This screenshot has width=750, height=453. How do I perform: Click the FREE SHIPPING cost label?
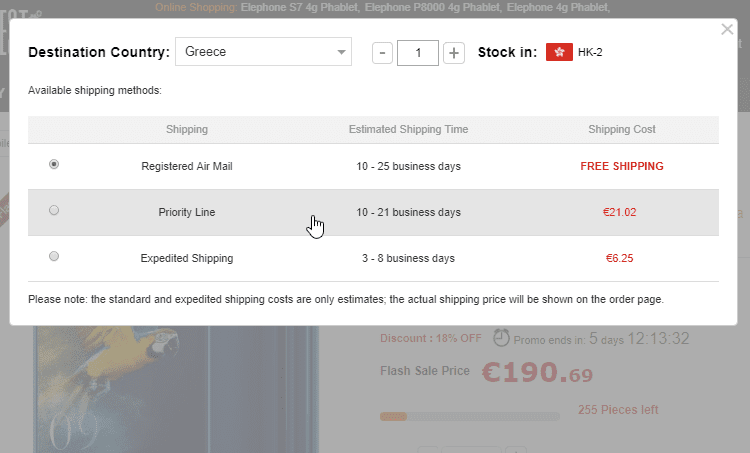pos(622,166)
